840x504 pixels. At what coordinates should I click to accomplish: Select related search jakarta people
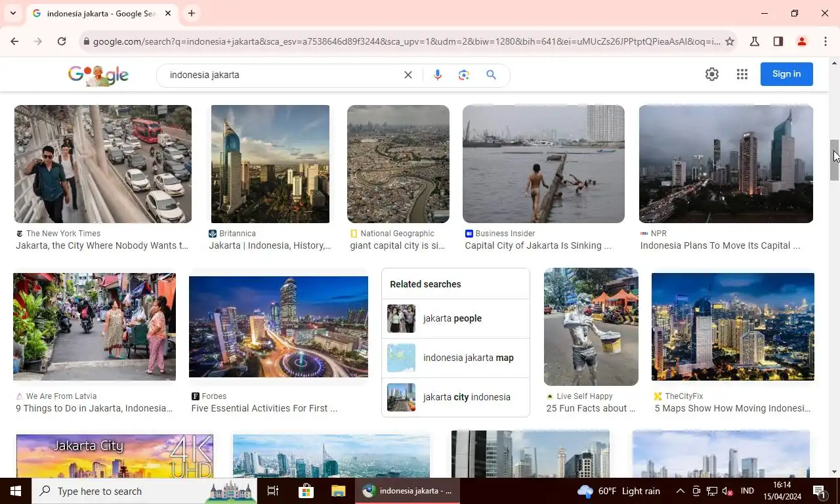455,318
